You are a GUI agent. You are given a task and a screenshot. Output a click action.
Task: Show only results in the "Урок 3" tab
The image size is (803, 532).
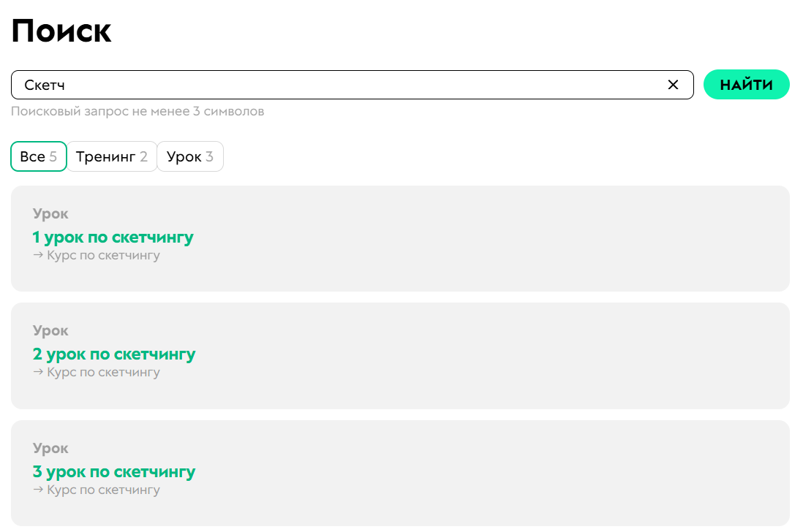pos(190,156)
